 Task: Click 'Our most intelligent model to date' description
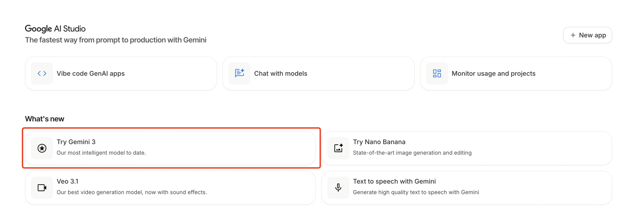point(101,153)
